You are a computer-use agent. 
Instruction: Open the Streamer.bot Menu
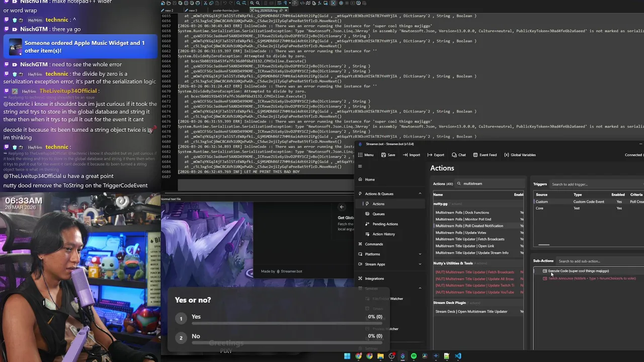(366, 155)
